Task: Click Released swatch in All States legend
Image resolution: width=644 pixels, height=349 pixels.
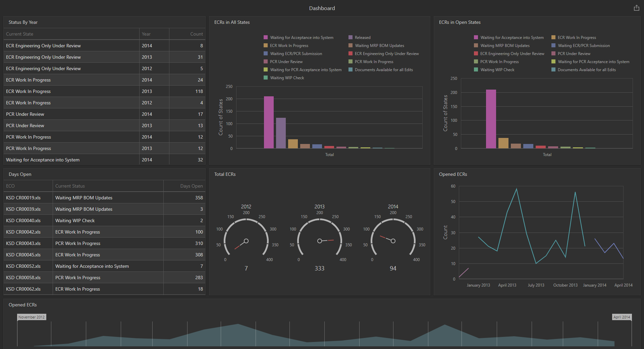Action: pyautogui.click(x=351, y=37)
